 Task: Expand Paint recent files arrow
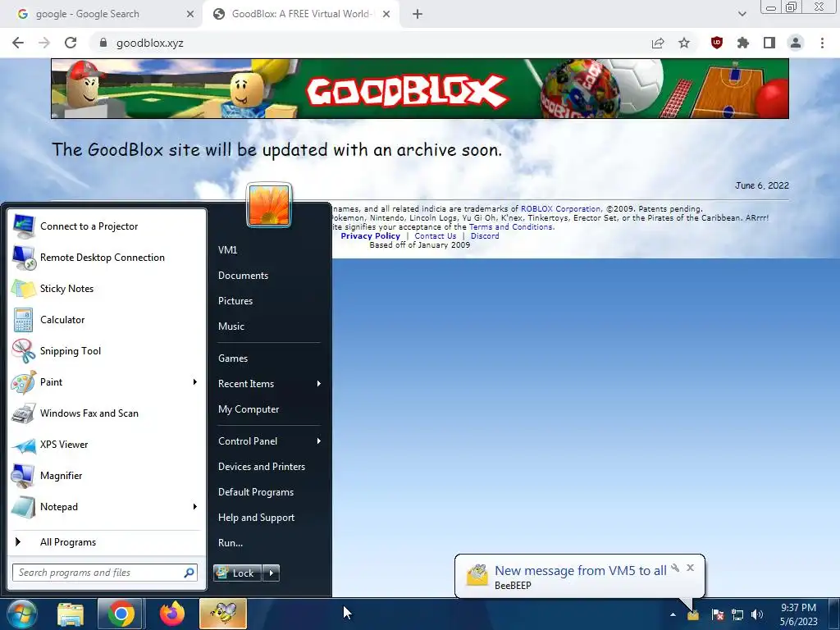point(195,382)
